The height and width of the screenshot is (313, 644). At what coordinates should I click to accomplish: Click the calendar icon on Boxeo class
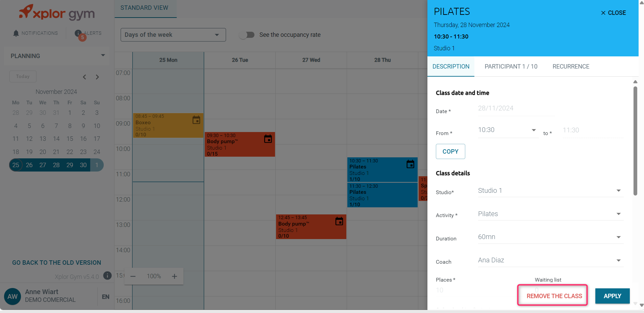(x=196, y=120)
